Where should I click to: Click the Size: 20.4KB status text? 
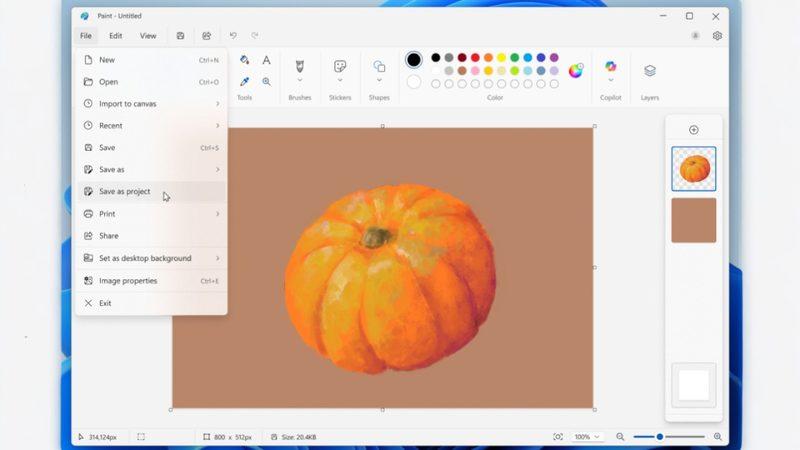pyautogui.click(x=298, y=437)
